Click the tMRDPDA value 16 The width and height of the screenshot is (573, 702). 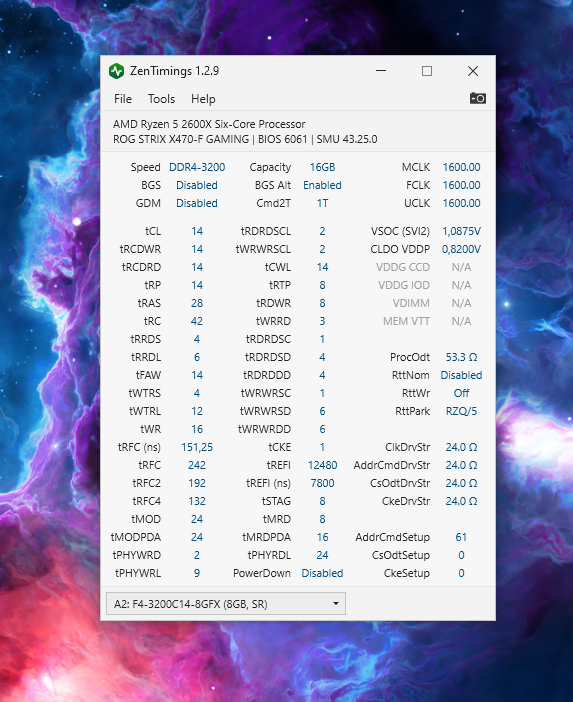pos(322,537)
